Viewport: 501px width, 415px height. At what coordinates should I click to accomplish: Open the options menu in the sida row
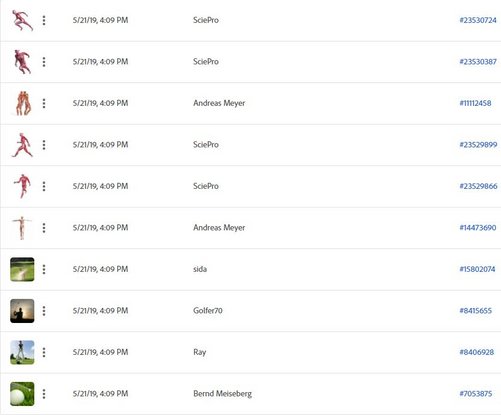44,269
